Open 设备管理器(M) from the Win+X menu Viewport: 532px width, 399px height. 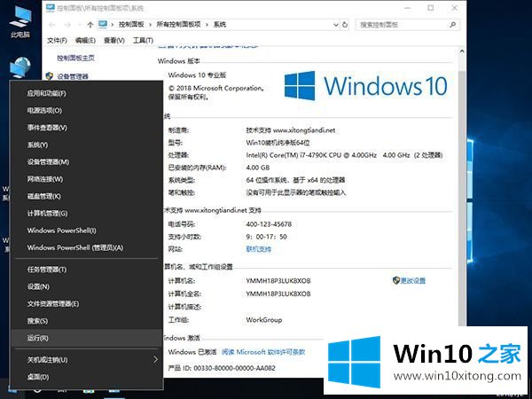point(87,162)
